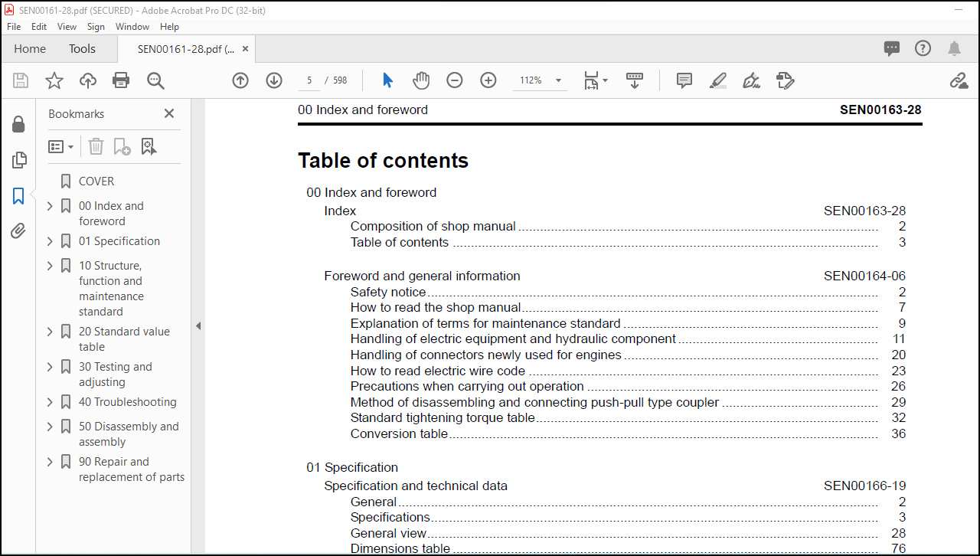Expand the 20 Standard value table bookmark
This screenshot has height=556, width=980.
50,332
